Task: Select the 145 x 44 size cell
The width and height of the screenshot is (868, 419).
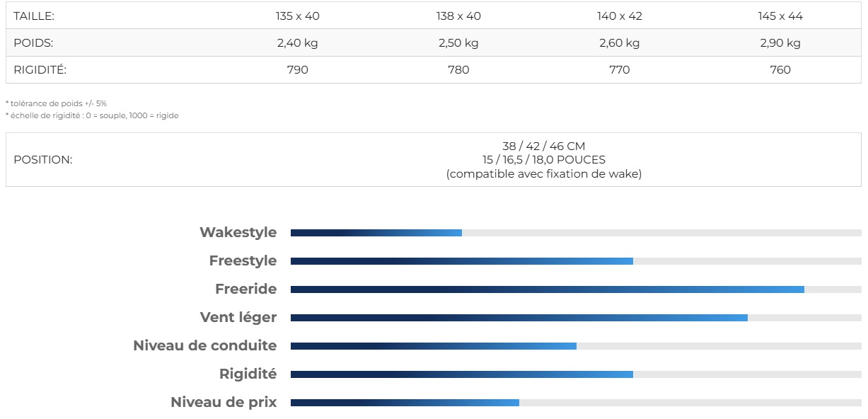Action: click(780, 16)
